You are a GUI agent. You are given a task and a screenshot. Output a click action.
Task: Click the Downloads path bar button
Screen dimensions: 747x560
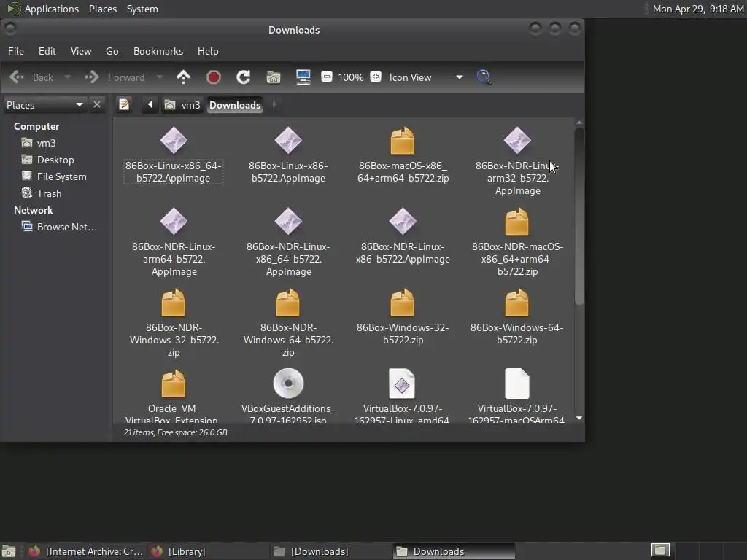pyautogui.click(x=235, y=105)
